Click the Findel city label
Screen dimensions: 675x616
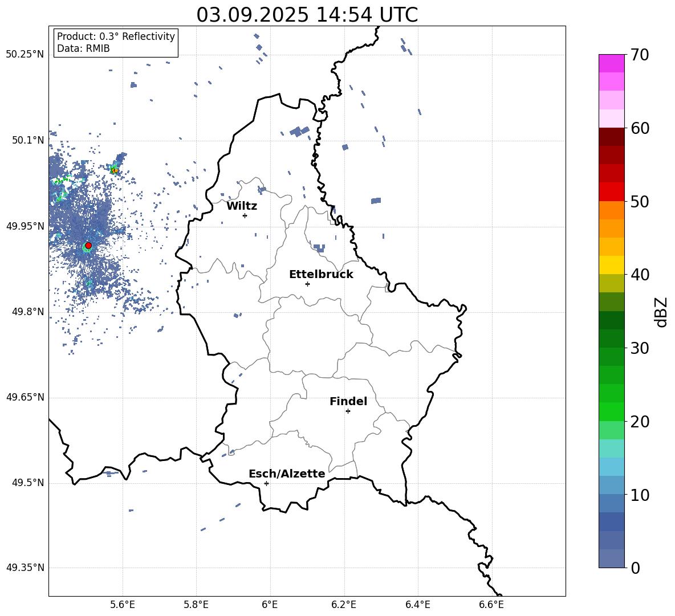click(x=348, y=401)
